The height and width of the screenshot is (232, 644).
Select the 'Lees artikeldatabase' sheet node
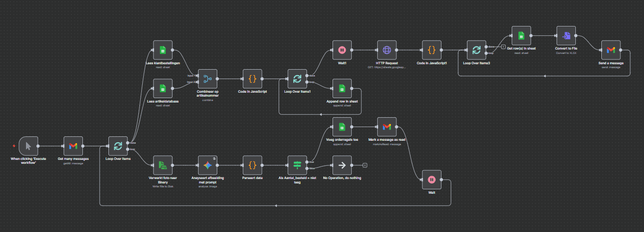pyautogui.click(x=162, y=88)
